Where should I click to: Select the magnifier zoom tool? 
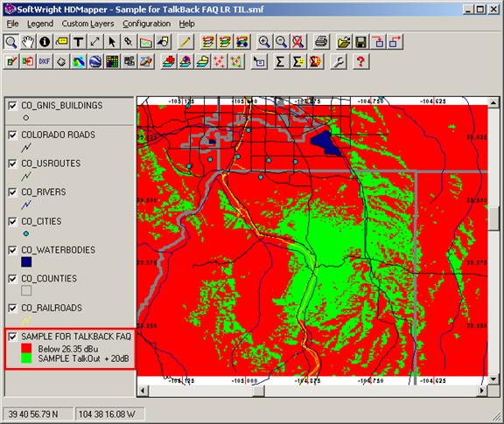point(11,42)
